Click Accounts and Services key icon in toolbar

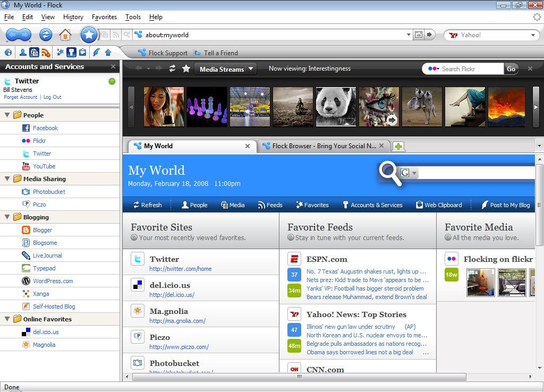(x=71, y=53)
